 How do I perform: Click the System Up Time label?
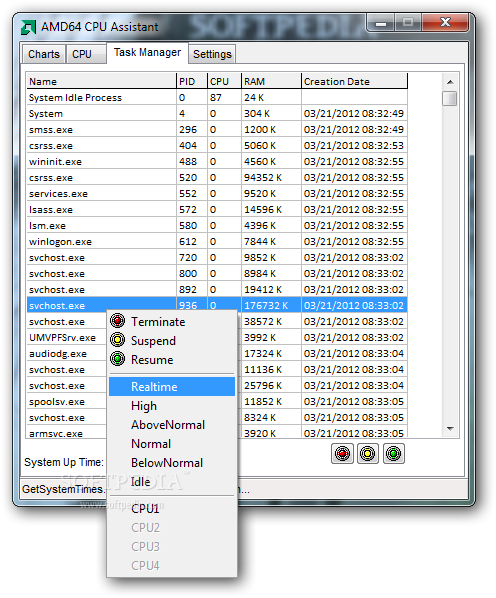pyautogui.click(x=64, y=462)
